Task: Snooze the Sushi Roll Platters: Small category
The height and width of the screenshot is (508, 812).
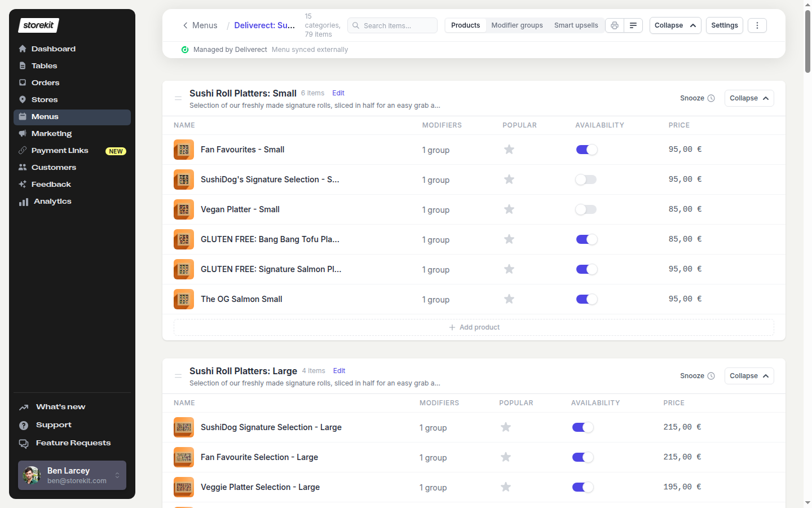Action: 698,98
